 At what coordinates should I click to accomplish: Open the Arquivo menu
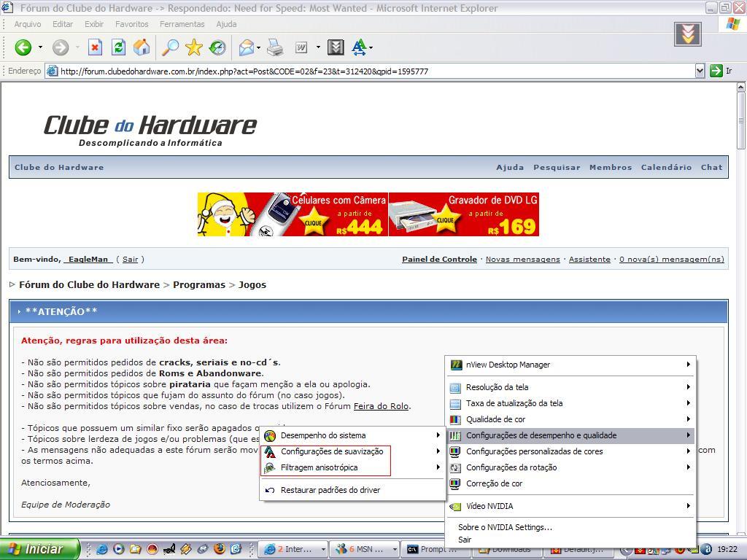[27, 24]
